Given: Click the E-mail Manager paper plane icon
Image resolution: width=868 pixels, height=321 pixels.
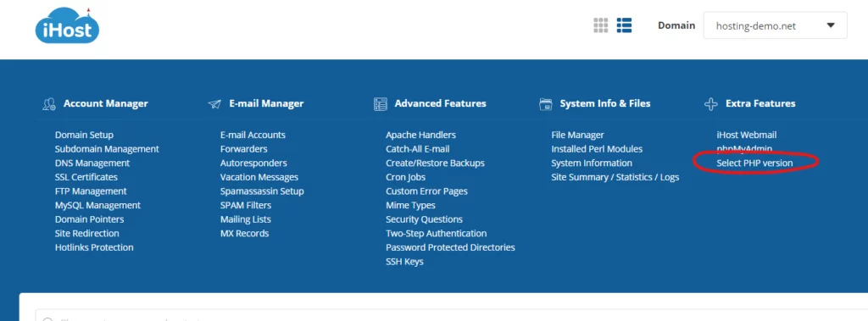Looking at the screenshot, I should pyautogui.click(x=214, y=104).
